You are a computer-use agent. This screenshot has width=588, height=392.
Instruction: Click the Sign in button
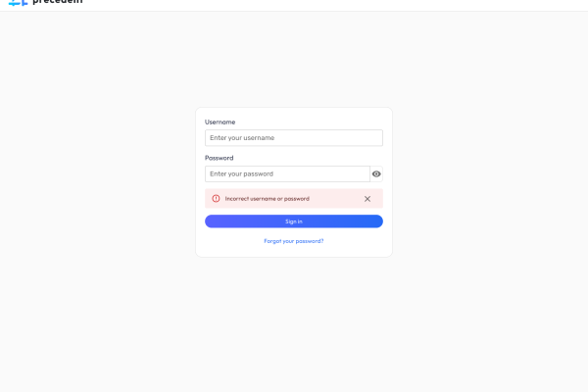[x=294, y=221]
